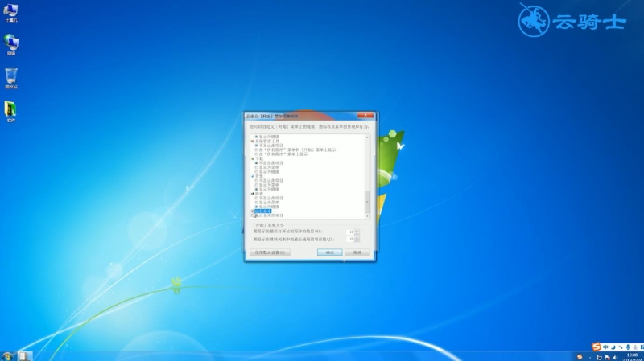Click the 下载 folder icon in the list
This screenshot has width=644, height=361.
pos(253,158)
